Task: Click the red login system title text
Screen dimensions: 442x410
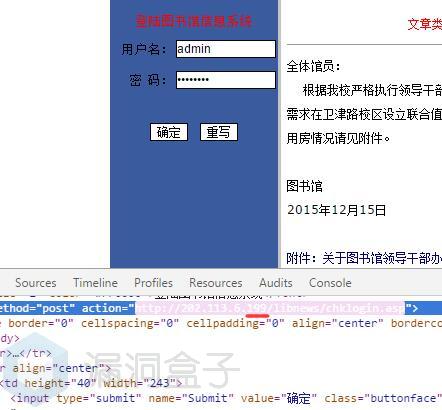Action: 194,22
